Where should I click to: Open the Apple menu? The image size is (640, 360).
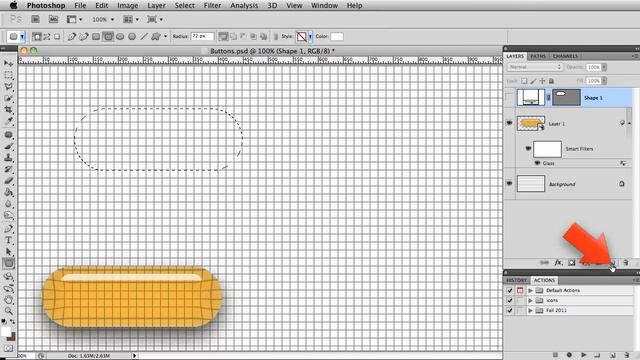click(x=13, y=5)
